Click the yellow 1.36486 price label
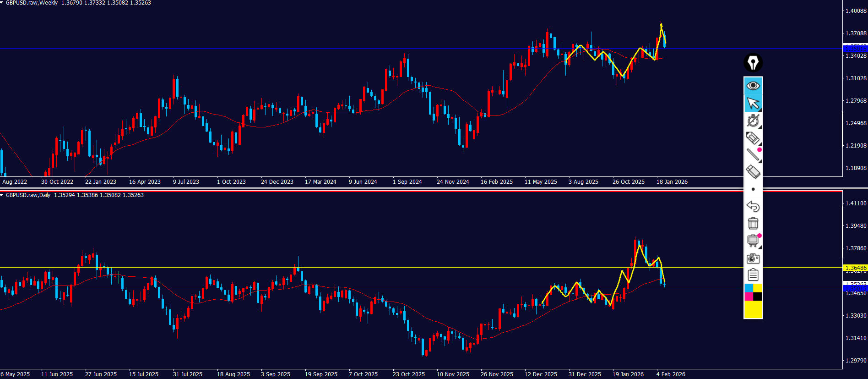Screen dimensions: 868x379 click(x=855, y=268)
